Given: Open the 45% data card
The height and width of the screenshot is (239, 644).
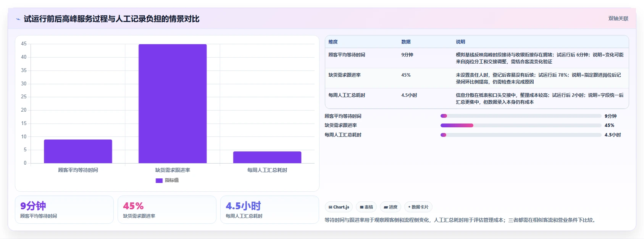Looking at the screenshot, I should pyautogui.click(x=167, y=210).
